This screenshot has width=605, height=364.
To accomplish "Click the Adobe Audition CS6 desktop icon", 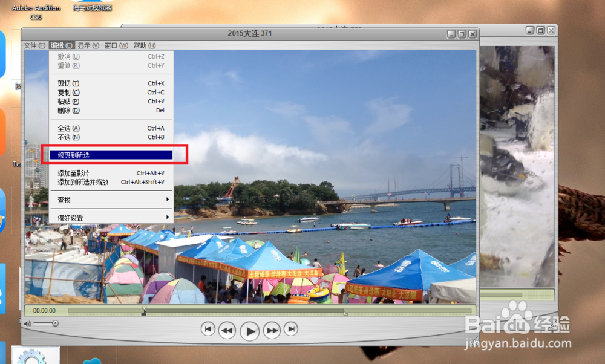I will 36,11.
